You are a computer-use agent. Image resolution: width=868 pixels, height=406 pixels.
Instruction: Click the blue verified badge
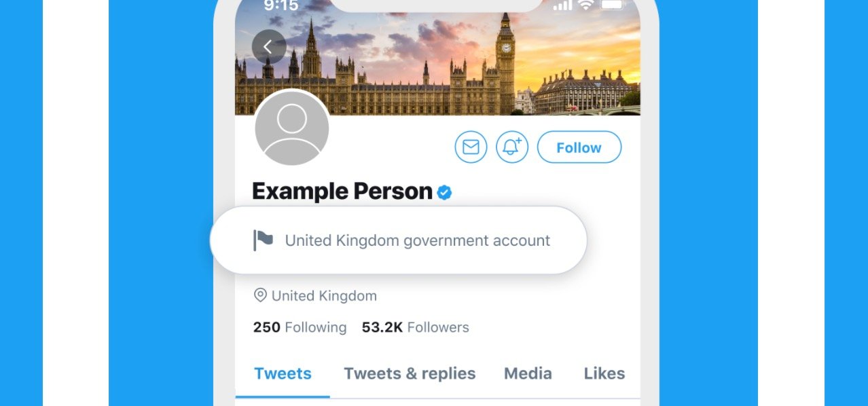(444, 193)
